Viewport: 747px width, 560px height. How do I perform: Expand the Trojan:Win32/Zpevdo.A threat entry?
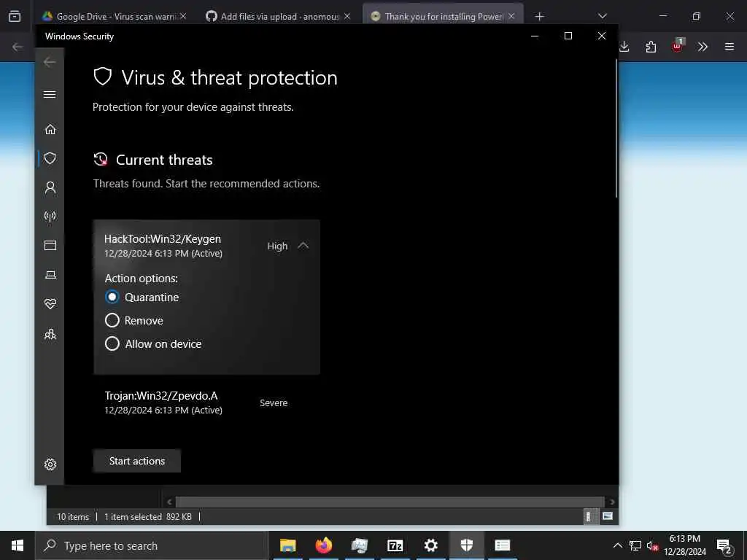tap(206, 402)
